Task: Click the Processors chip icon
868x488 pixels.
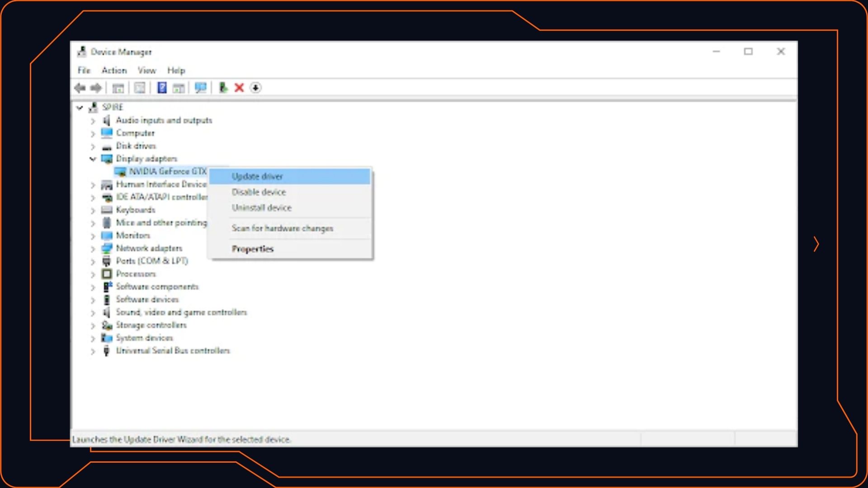Action: coord(107,274)
